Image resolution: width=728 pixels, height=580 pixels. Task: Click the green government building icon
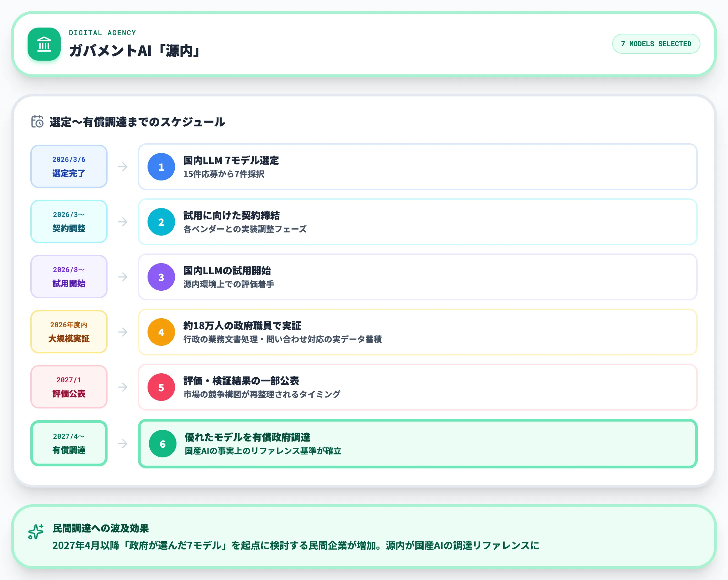[44, 44]
